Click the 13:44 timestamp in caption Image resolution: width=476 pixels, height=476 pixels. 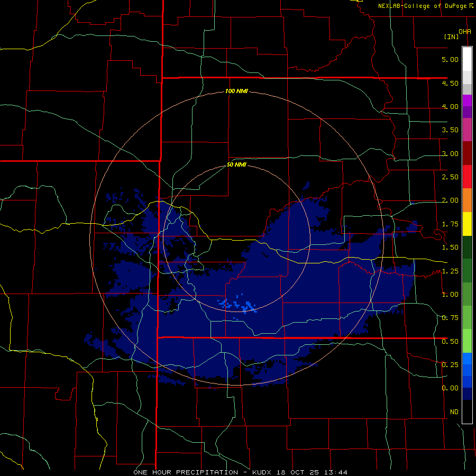point(336,472)
